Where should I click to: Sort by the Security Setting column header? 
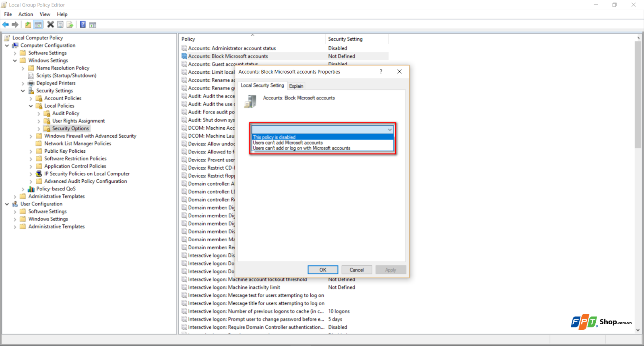(x=357, y=39)
